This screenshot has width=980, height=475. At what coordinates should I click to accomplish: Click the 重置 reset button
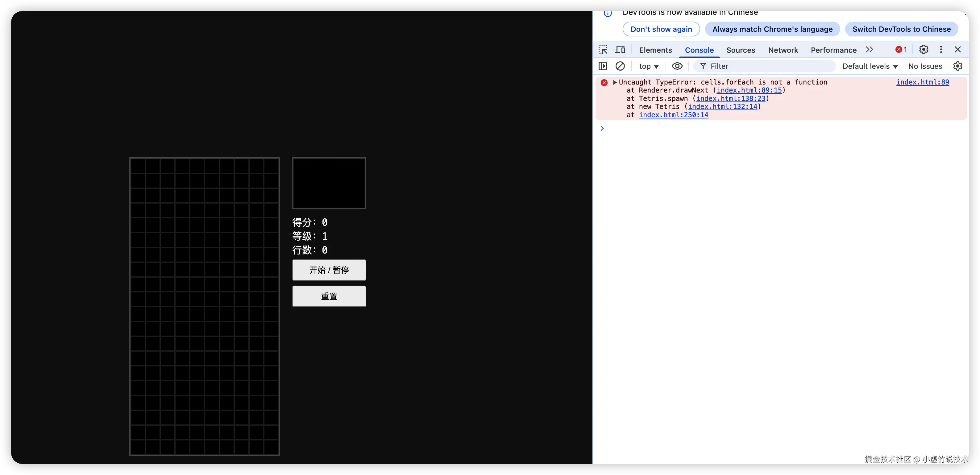329,296
